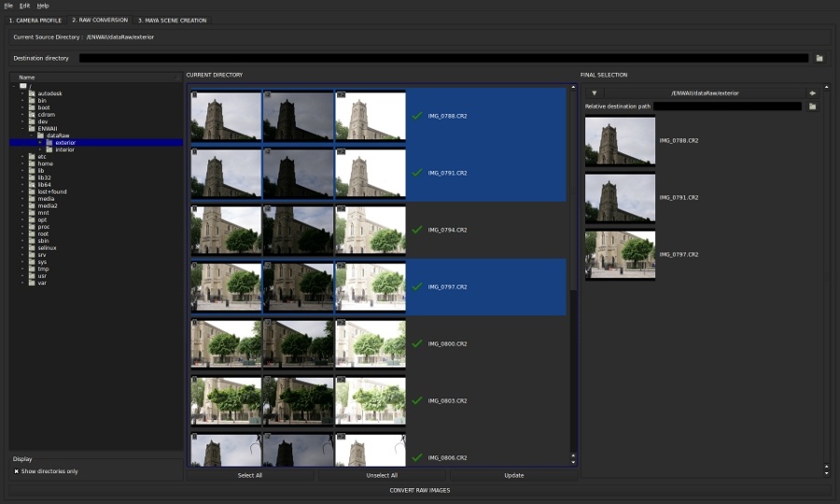Open the Edit menu
The width and height of the screenshot is (840, 504).
(x=24, y=6)
